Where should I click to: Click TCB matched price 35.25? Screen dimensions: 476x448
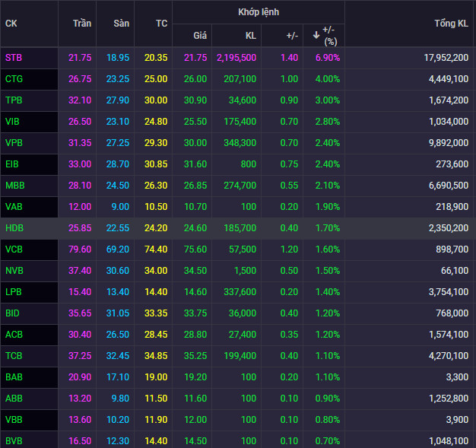[195, 355]
